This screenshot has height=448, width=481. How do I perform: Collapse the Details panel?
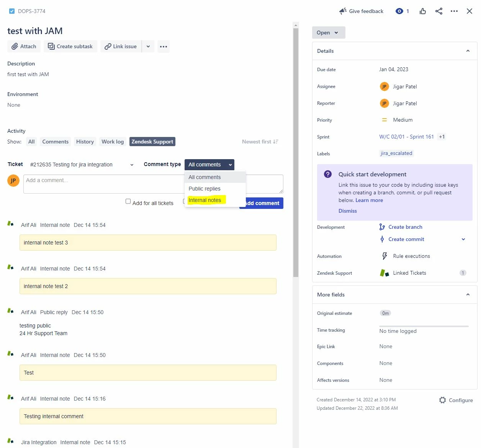tap(468, 51)
